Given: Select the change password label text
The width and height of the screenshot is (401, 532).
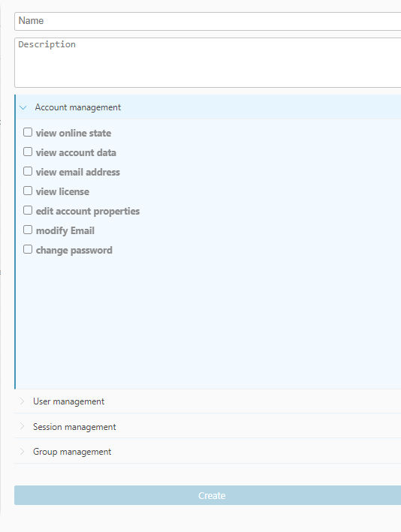Looking at the screenshot, I should pyautogui.click(x=74, y=251).
